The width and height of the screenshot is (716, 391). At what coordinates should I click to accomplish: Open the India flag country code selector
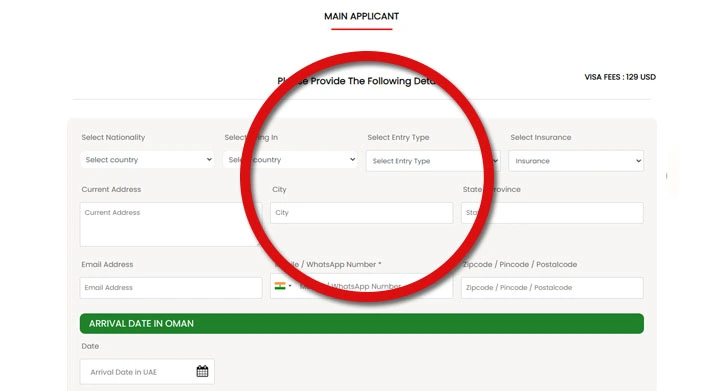point(283,286)
